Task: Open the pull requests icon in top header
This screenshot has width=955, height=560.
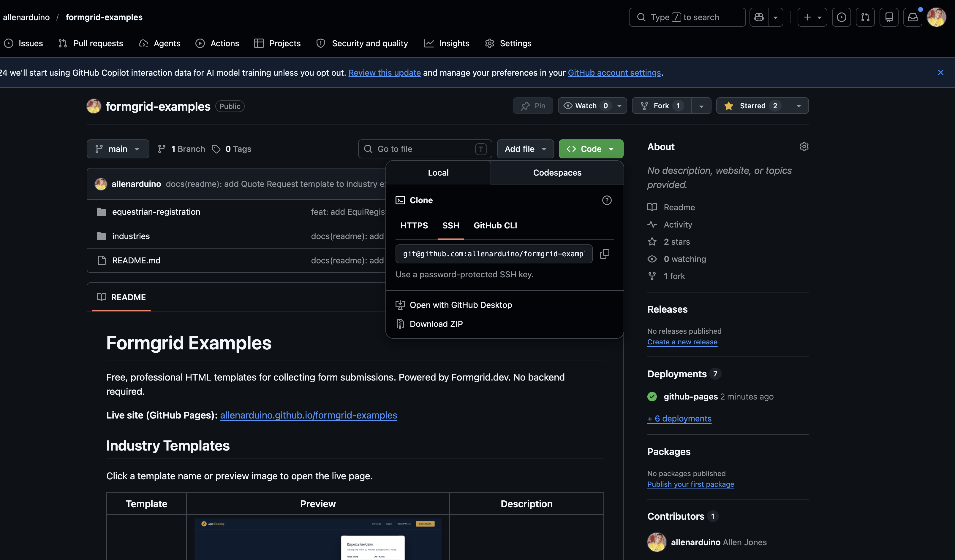Action: click(865, 17)
